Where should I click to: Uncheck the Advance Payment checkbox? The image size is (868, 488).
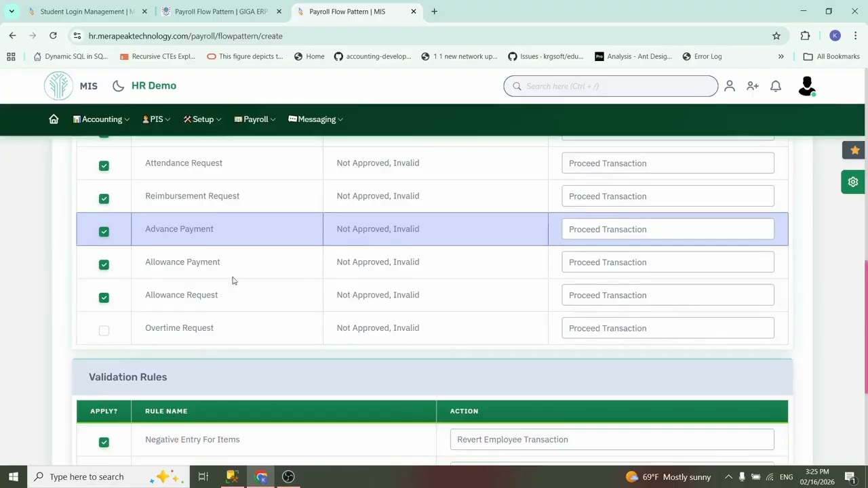pos(104,232)
